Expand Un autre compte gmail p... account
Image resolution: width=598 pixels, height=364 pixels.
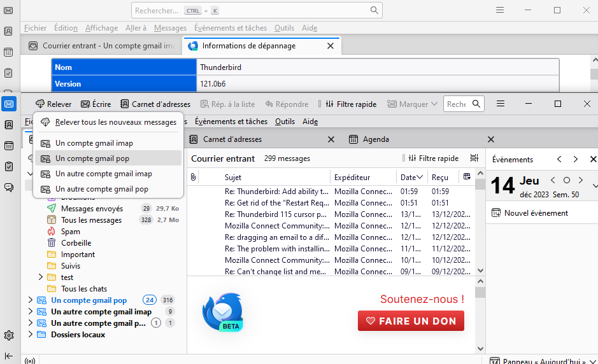tap(30, 323)
